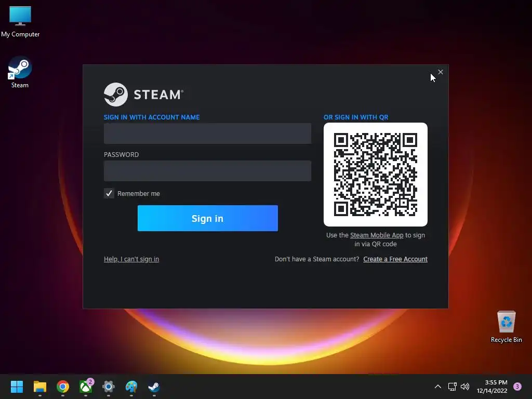The width and height of the screenshot is (532, 399).
Task: Open the volume speaker tray icon
Action: (x=465, y=387)
